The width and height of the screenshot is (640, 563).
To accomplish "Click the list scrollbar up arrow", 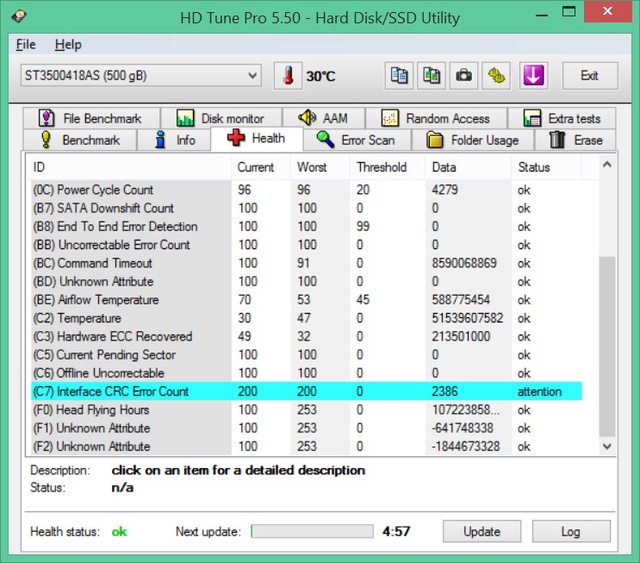I will coord(607,165).
